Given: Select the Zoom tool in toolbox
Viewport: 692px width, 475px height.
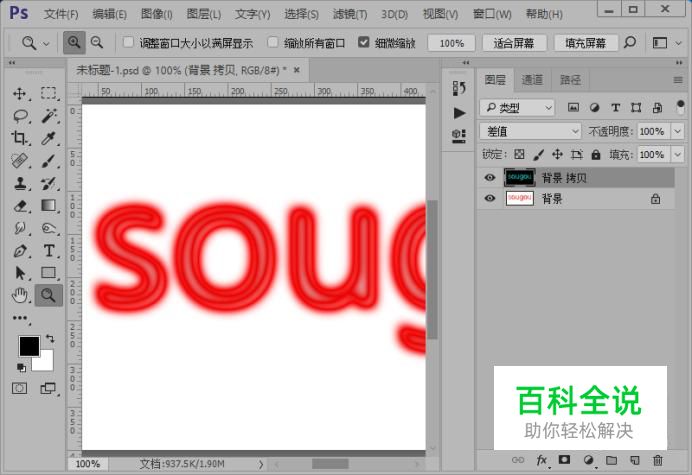Looking at the screenshot, I should coord(49,295).
